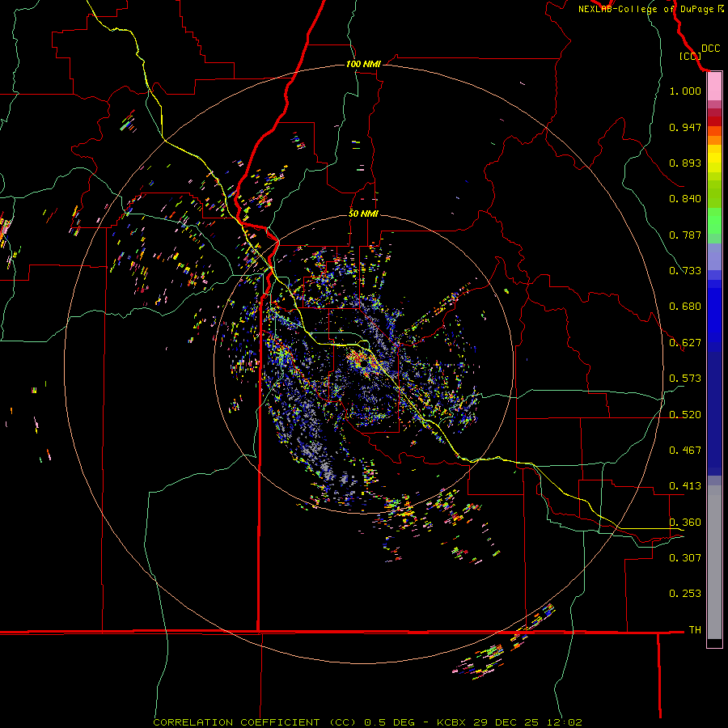This screenshot has width=728, height=728.
Task: Click the 0.627 scale value
Action: coord(685,343)
